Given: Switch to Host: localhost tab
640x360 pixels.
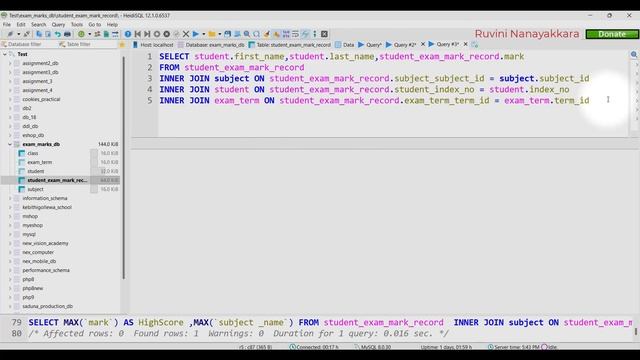Looking at the screenshot, I should click(153, 44).
